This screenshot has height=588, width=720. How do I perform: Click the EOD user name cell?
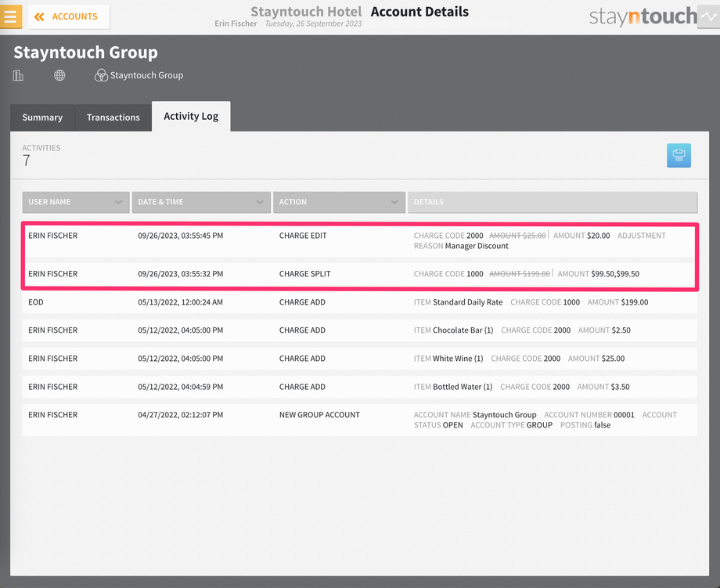click(36, 302)
